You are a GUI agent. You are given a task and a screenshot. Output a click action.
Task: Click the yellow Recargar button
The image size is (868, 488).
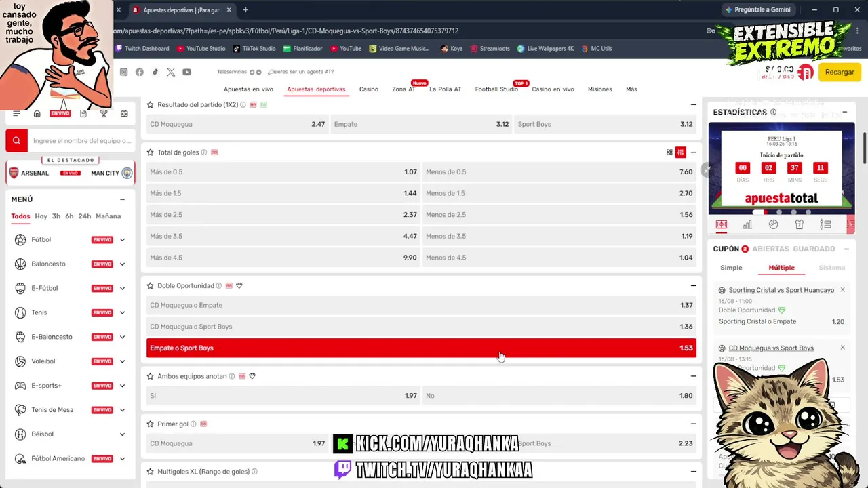[840, 72]
